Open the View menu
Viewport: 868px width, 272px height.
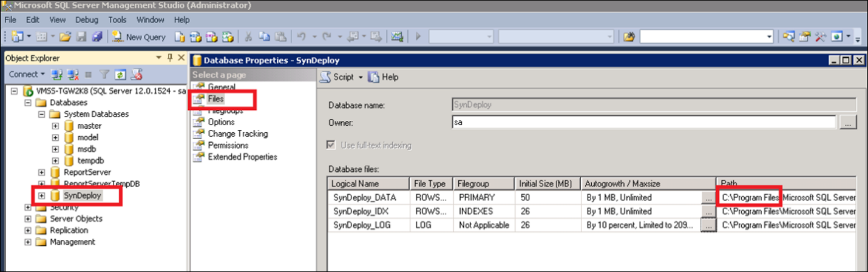tap(58, 20)
